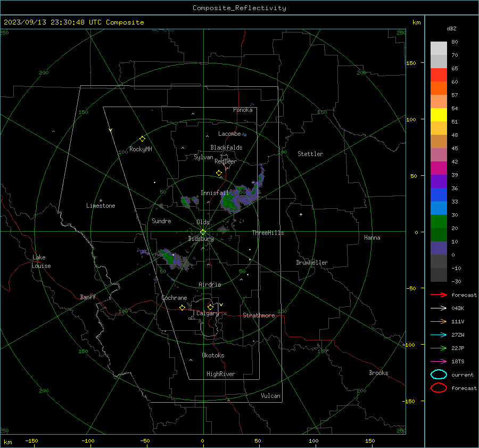Click the Airdrie city label
This screenshot has height=448, width=479.
(210, 284)
